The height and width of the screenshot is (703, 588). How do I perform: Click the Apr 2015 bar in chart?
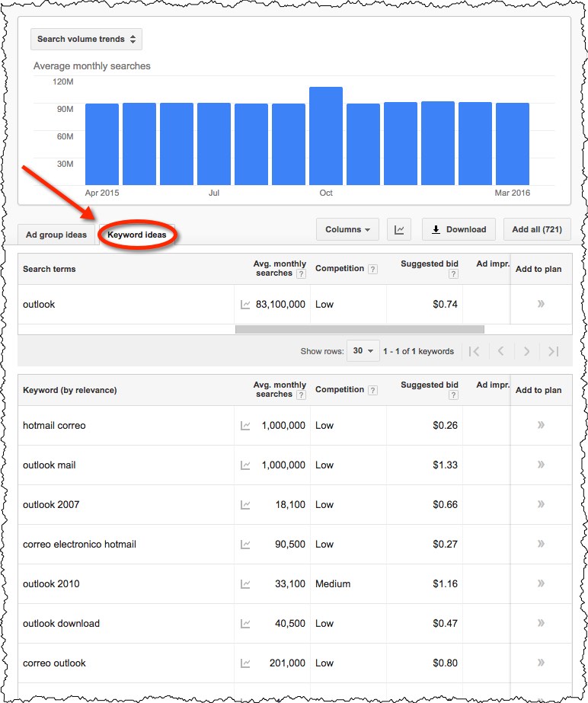[102, 145]
